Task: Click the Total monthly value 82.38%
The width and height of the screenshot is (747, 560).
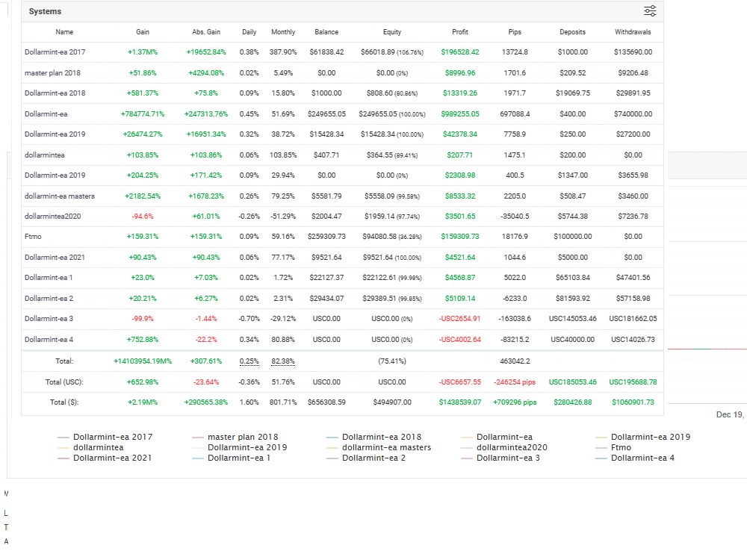Action: pos(283,361)
